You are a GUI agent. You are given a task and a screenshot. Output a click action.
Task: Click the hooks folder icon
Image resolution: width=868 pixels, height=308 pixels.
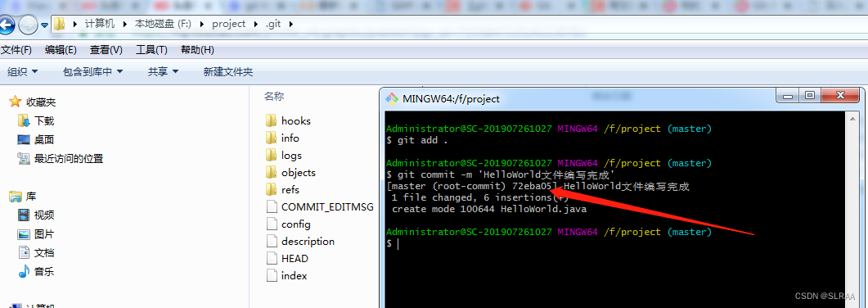pyautogui.click(x=272, y=120)
